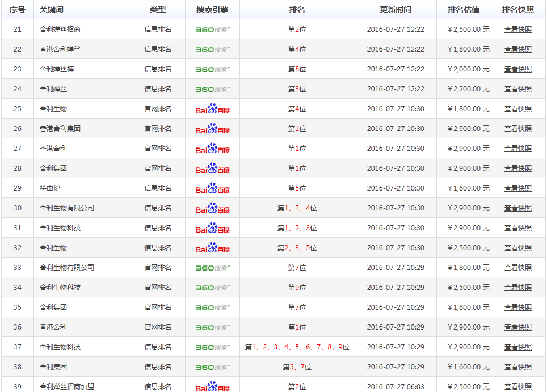
Task: Click the 360搜索 logo in row 36
Action: pos(212,328)
